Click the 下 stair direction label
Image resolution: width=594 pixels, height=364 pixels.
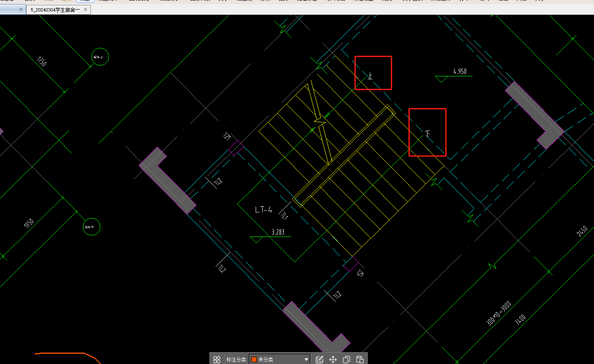coord(427,134)
